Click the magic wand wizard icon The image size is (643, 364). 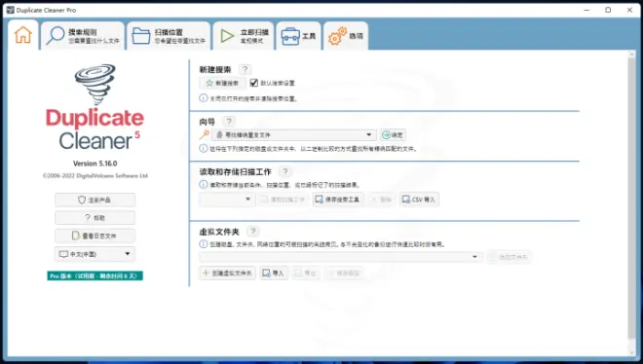click(x=204, y=134)
